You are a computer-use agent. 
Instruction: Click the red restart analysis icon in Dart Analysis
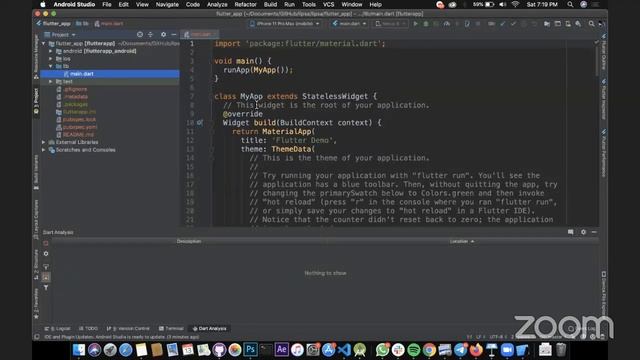(46, 243)
